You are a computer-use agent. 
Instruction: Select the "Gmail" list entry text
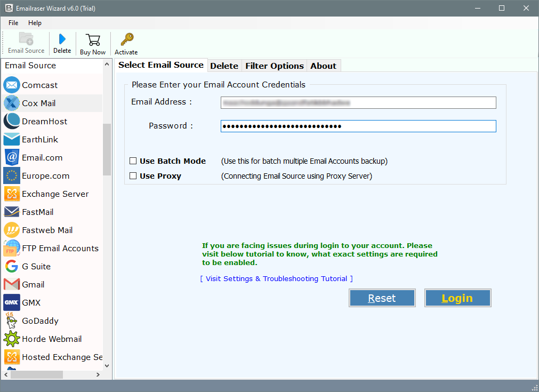point(34,284)
